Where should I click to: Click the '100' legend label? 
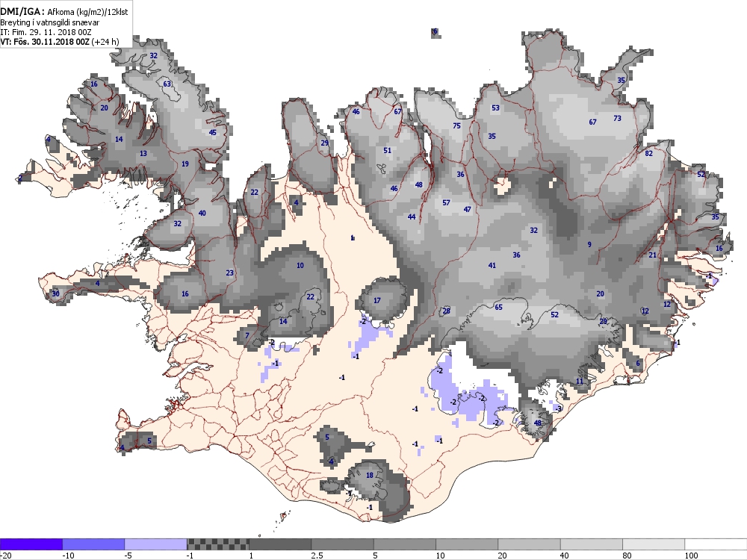tap(692, 556)
